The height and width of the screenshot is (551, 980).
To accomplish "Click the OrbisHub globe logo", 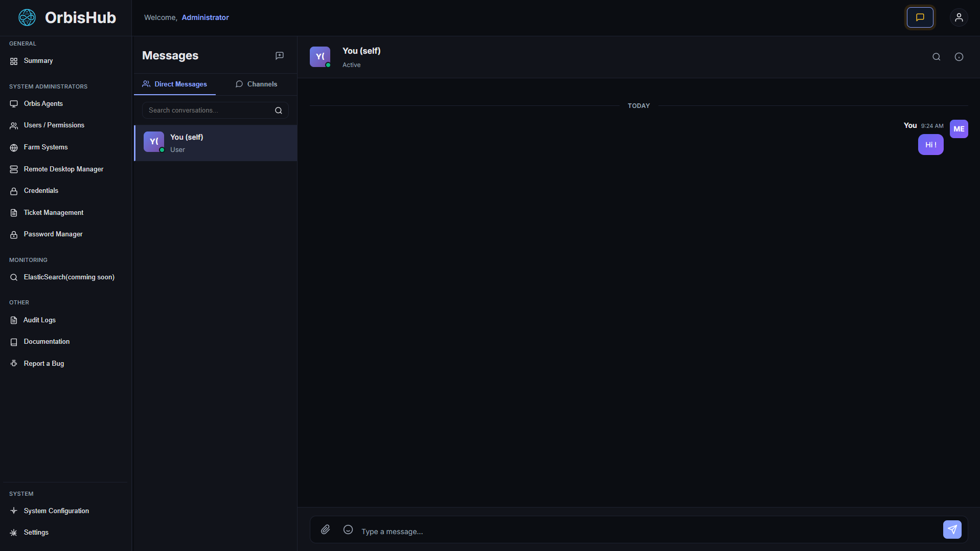I will coord(26,17).
